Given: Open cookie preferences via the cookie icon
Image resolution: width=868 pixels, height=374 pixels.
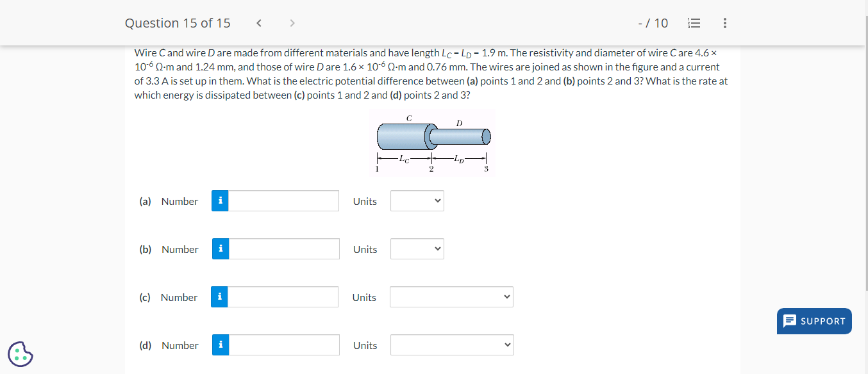Looking at the screenshot, I should pyautogui.click(x=20, y=354).
